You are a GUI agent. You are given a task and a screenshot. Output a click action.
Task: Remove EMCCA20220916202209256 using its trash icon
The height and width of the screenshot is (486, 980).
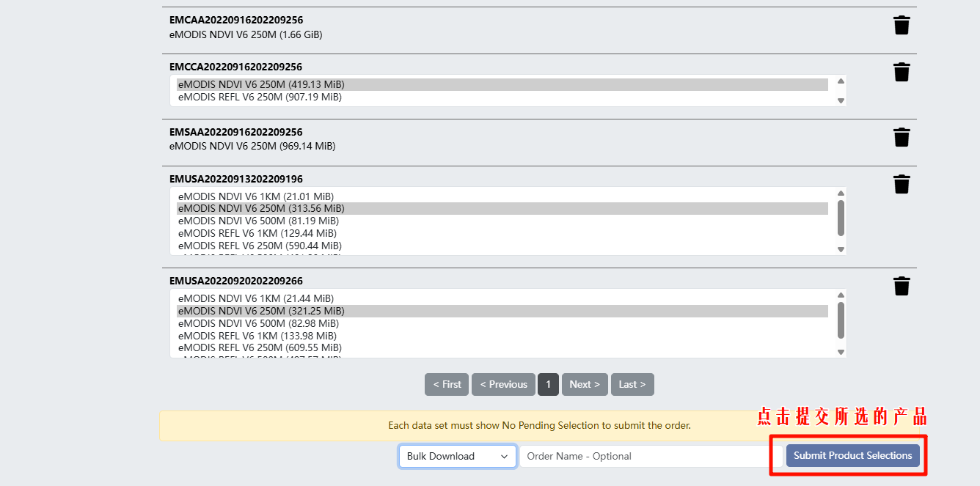pyautogui.click(x=902, y=73)
